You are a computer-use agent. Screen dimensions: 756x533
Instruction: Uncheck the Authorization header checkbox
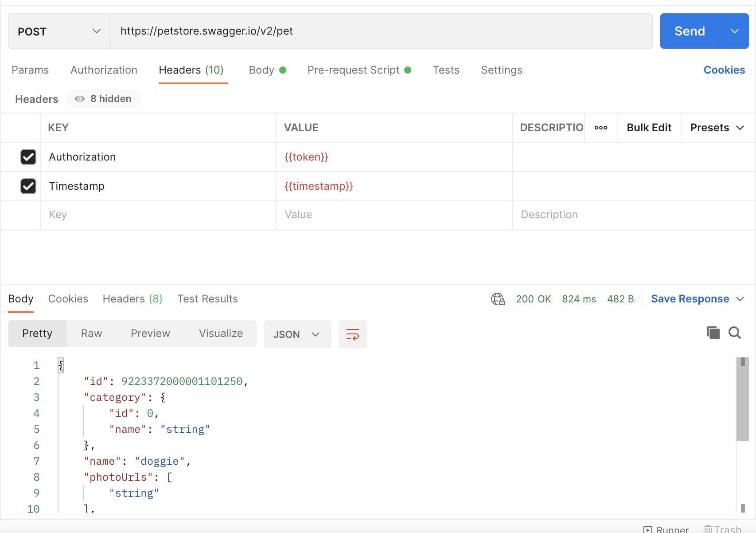[28, 157]
